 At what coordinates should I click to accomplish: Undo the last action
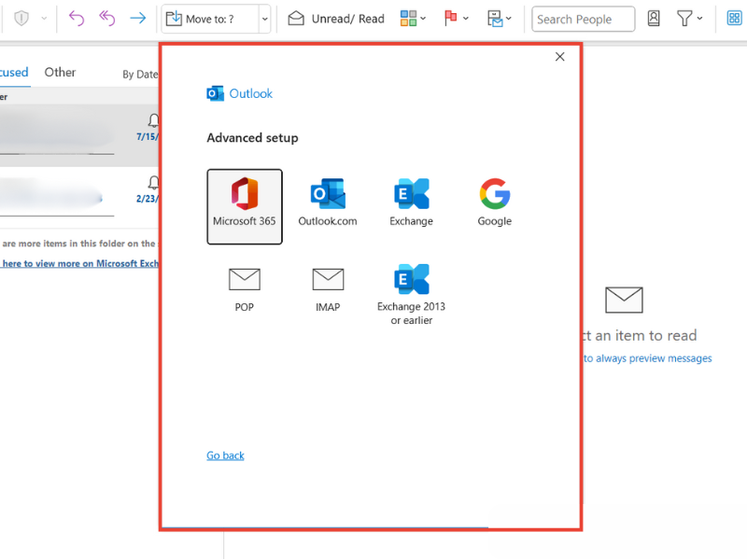pyautogui.click(x=76, y=18)
